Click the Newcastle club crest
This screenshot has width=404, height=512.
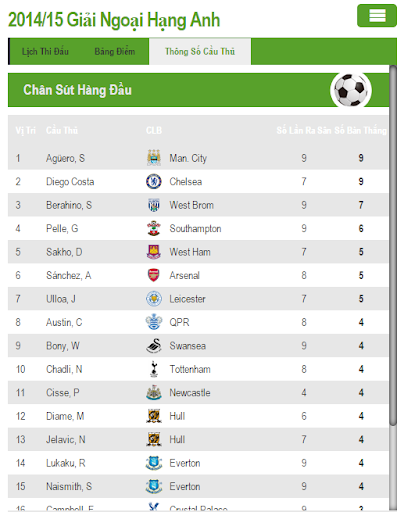154,393
